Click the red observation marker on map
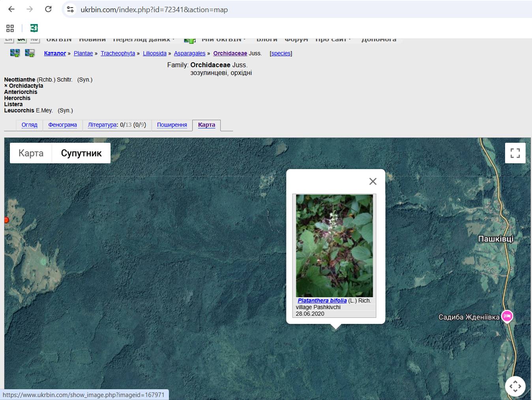This screenshot has width=532, height=400. pyautogui.click(x=6, y=220)
